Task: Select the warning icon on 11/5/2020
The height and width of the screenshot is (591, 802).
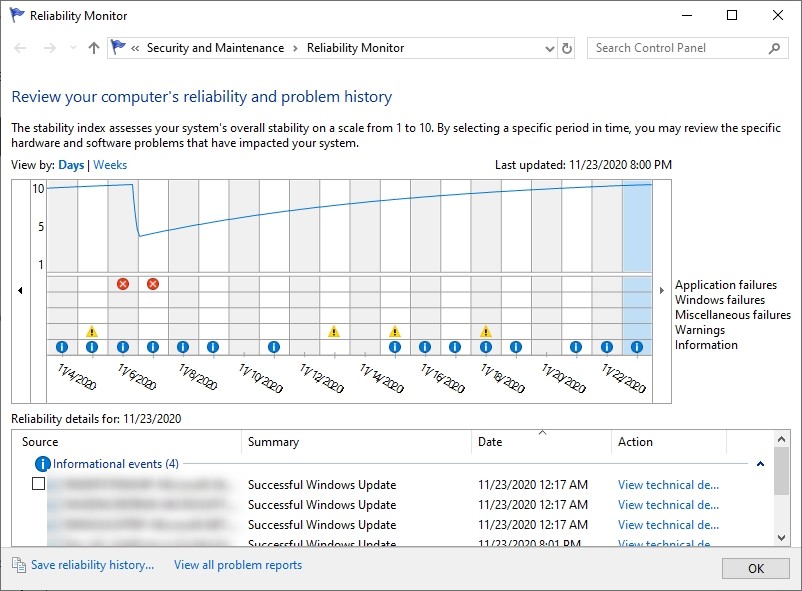Action: click(92, 332)
